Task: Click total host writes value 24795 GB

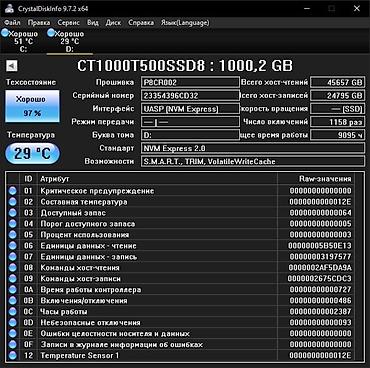Action: (x=337, y=96)
